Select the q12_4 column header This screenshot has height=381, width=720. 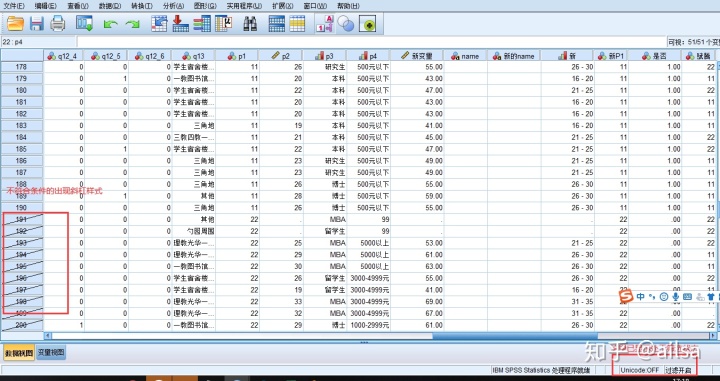(x=64, y=56)
